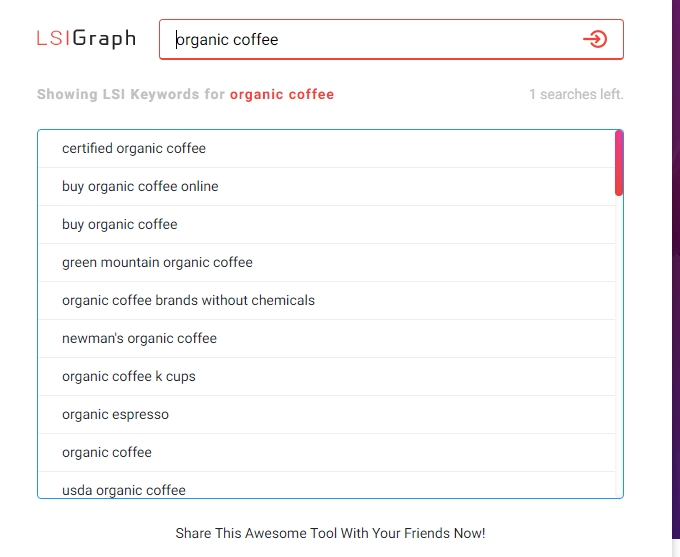Image resolution: width=680 pixels, height=557 pixels.
Task: Click 'Share This Awesome Tool With Your Friends Now!'
Action: (x=330, y=533)
